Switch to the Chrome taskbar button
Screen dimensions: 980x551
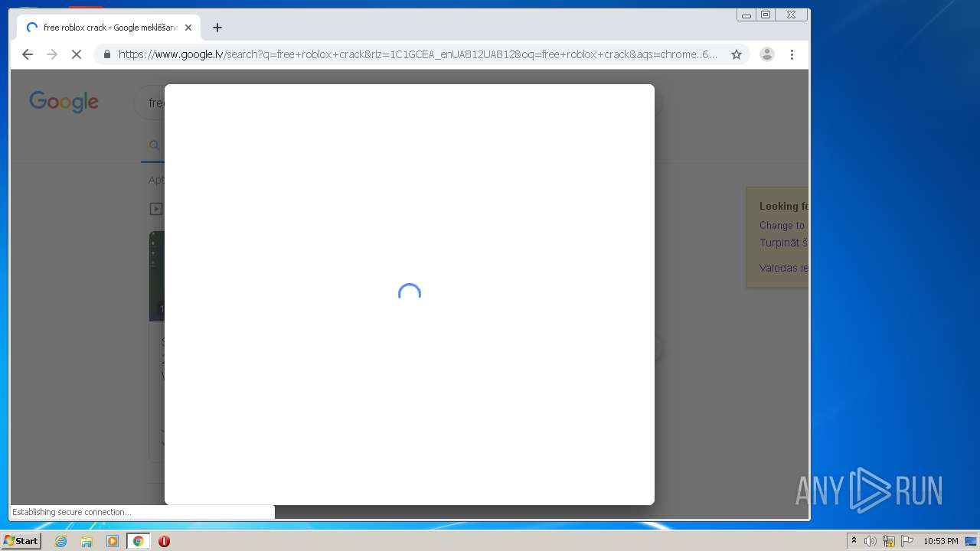pos(138,541)
